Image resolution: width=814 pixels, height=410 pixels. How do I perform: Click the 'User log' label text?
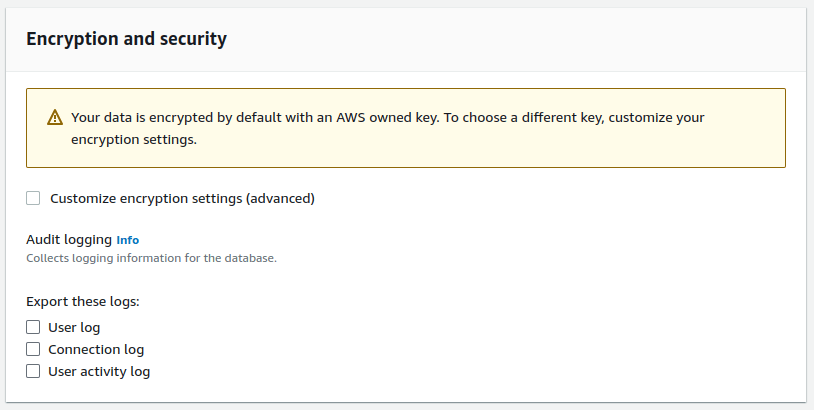click(x=74, y=327)
